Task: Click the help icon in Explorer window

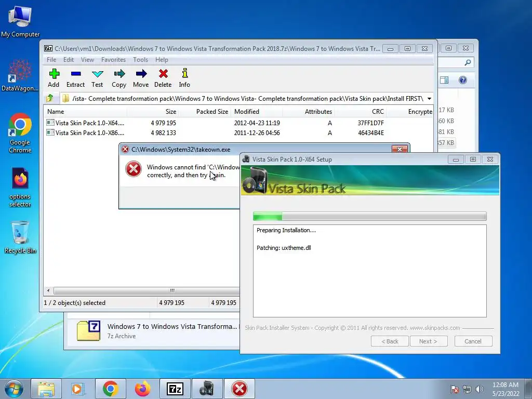Action: 463,80
